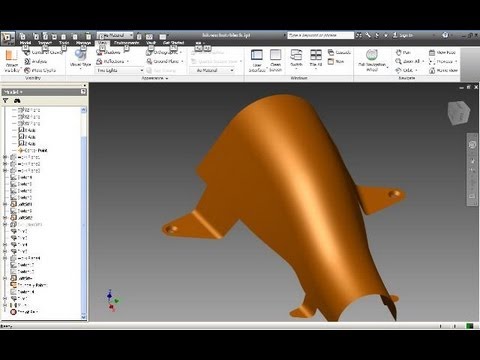The image size is (480, 360).
Task: Click the Previous view tool
Action: tap(432, 61)
